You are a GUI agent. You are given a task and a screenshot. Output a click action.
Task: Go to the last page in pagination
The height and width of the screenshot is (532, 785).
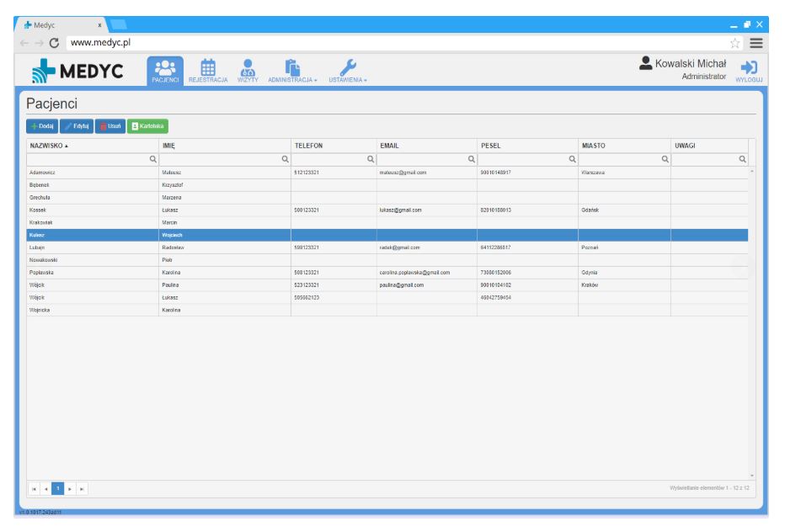(82, 488)
